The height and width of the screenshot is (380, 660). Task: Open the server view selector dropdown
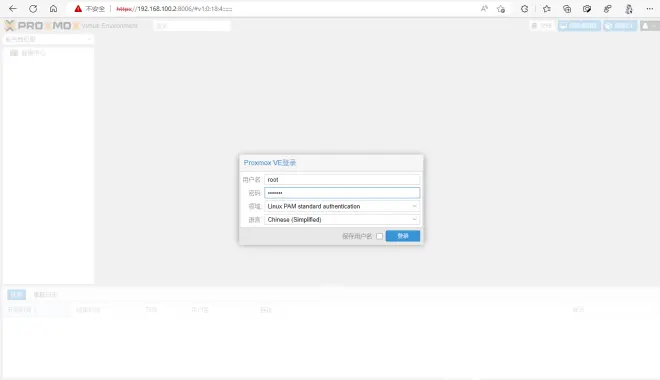[x=48, y=39]
